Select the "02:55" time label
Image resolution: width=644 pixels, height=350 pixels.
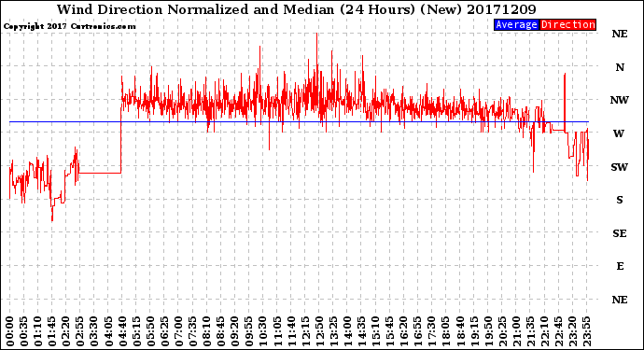80,331
